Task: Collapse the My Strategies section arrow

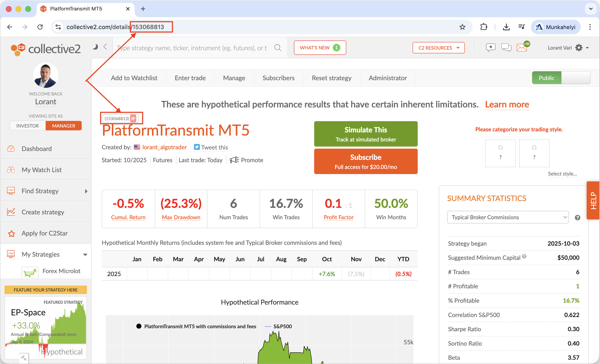Action: click(85, 255)
